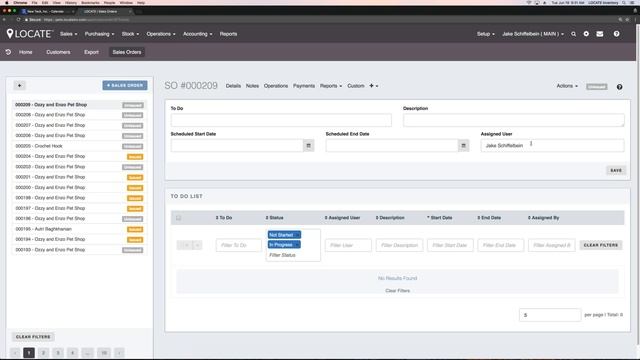Switch to the Custom tab

coord(356,86)
